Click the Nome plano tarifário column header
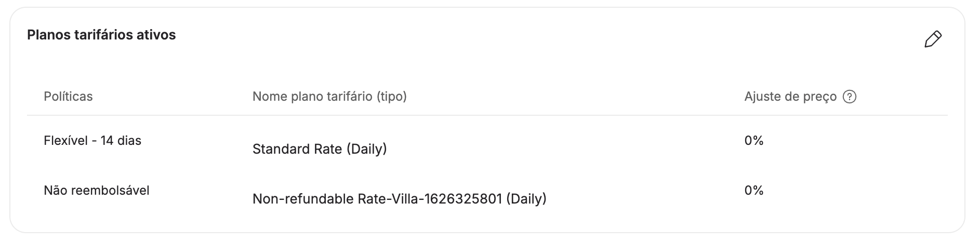The height and width of the screenshot is (243, 980). [329, 97]
